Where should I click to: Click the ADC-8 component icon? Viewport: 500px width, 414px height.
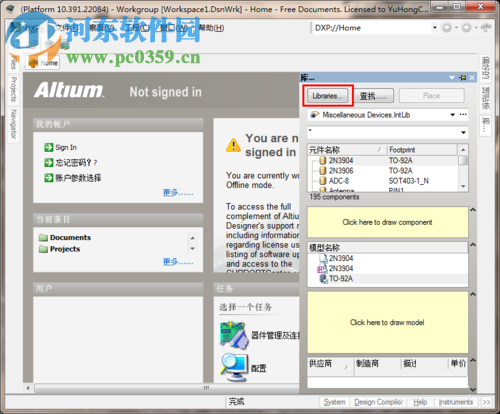coord(323,181)
